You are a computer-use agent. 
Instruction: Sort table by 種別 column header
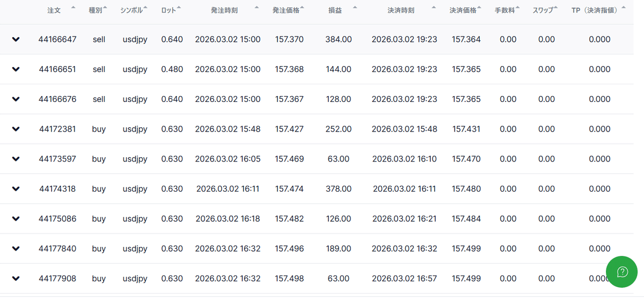click(x=95, y=10)
